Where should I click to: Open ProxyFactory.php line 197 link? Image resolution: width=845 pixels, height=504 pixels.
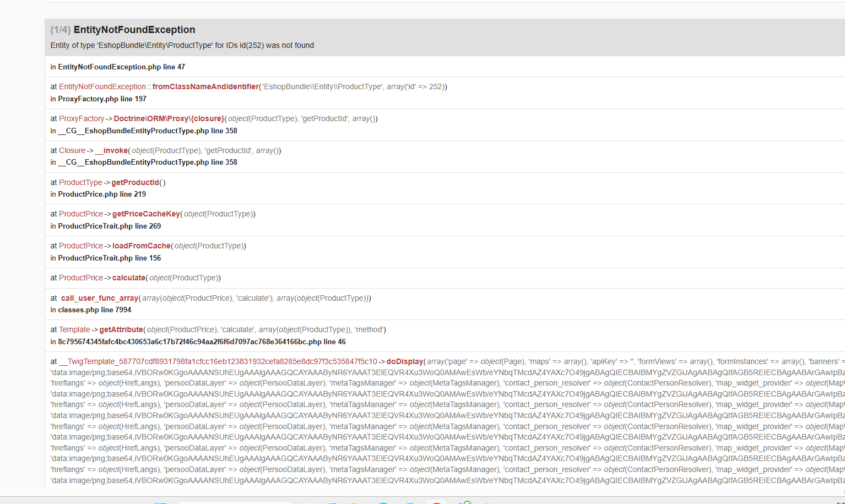click(x=102, y=99)
